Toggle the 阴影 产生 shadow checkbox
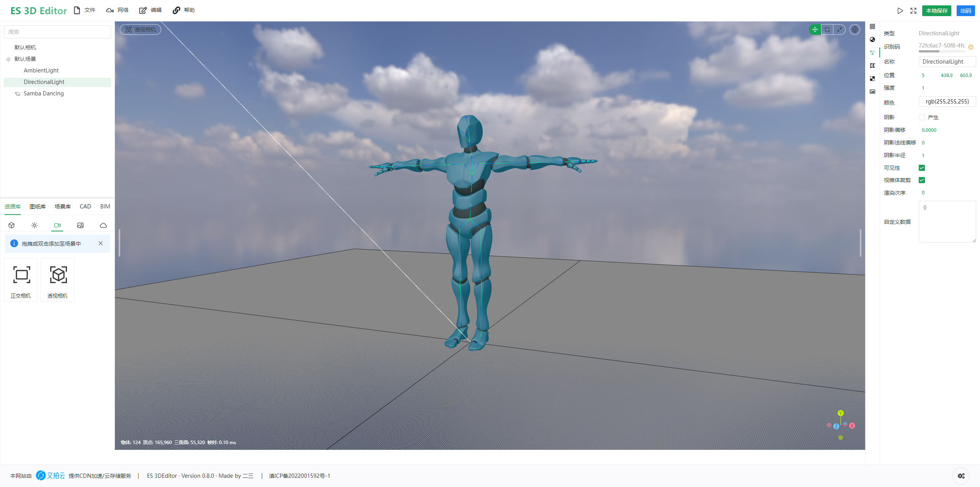The image size is (980, 487). (922, 117)
